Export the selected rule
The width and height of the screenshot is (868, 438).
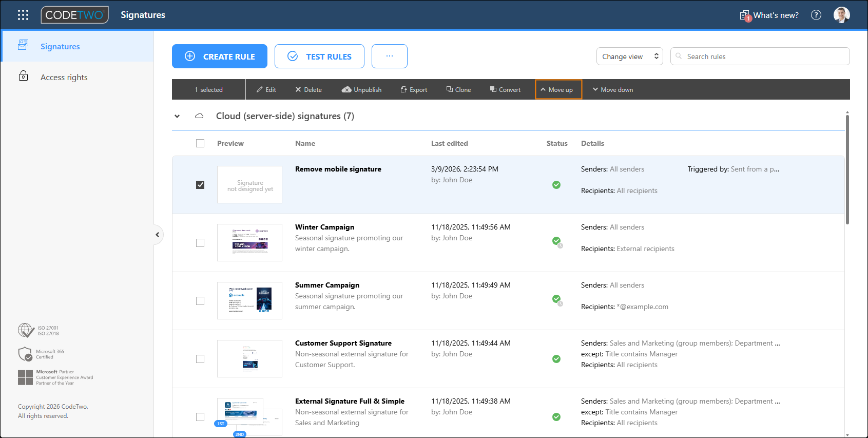[x=414, y=89]
